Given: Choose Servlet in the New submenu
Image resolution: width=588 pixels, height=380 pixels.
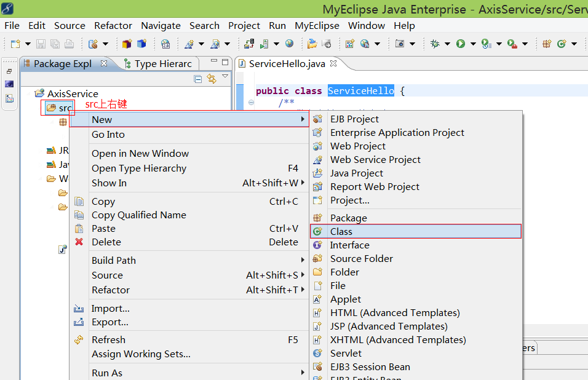Looking at the screenshot, I should tap(416, 353).
